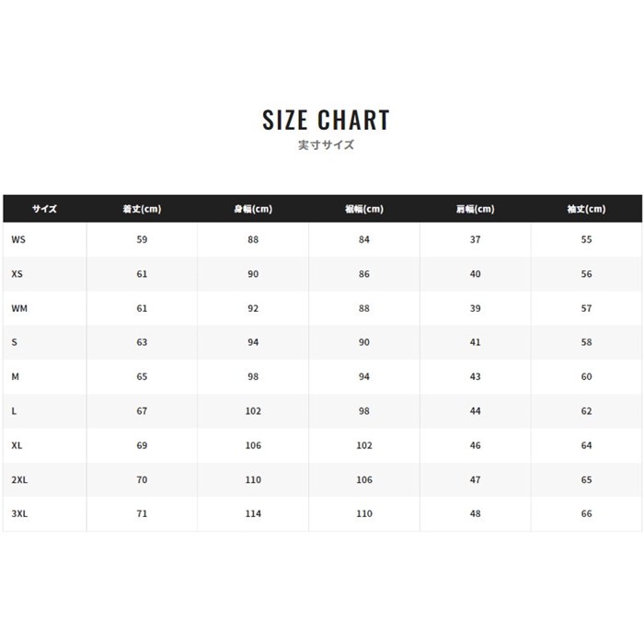
Task: Click the 肩幅 value 37 for WS
Action: [x=475, y=239]
